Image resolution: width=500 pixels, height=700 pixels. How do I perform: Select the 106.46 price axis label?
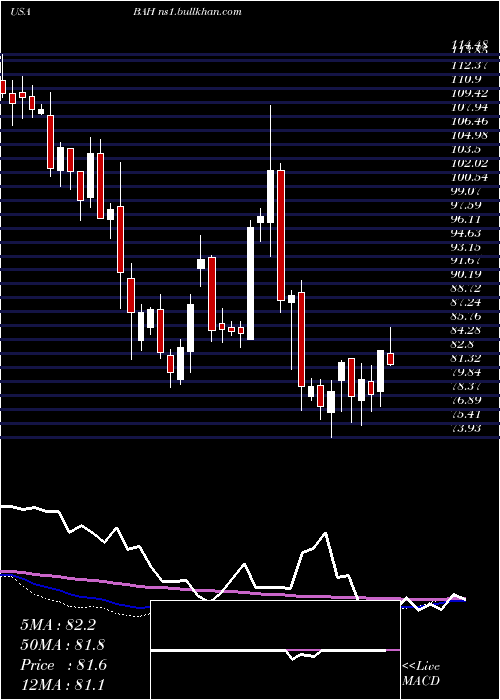tap(470, 121)
